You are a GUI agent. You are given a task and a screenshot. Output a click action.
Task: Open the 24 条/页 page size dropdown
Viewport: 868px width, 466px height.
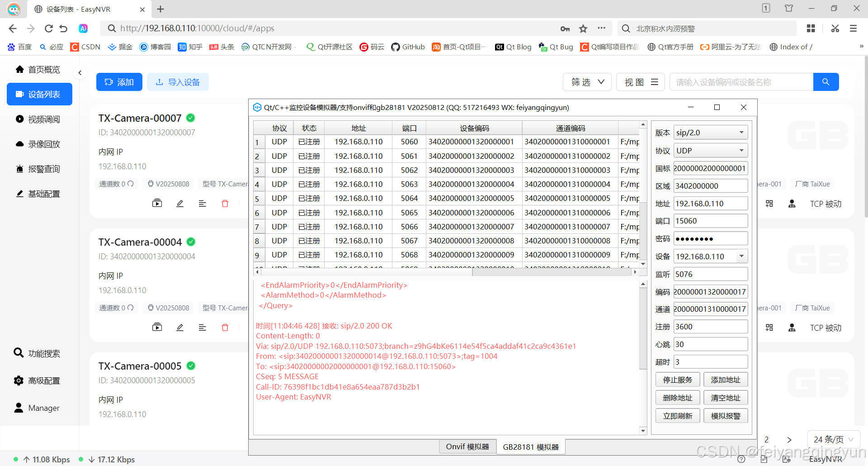point(834,439)
